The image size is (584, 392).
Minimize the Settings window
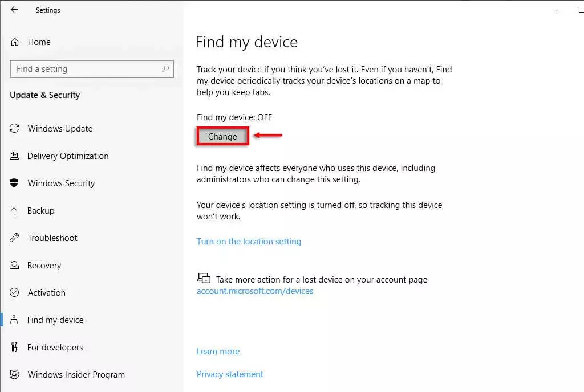[555, 10]
